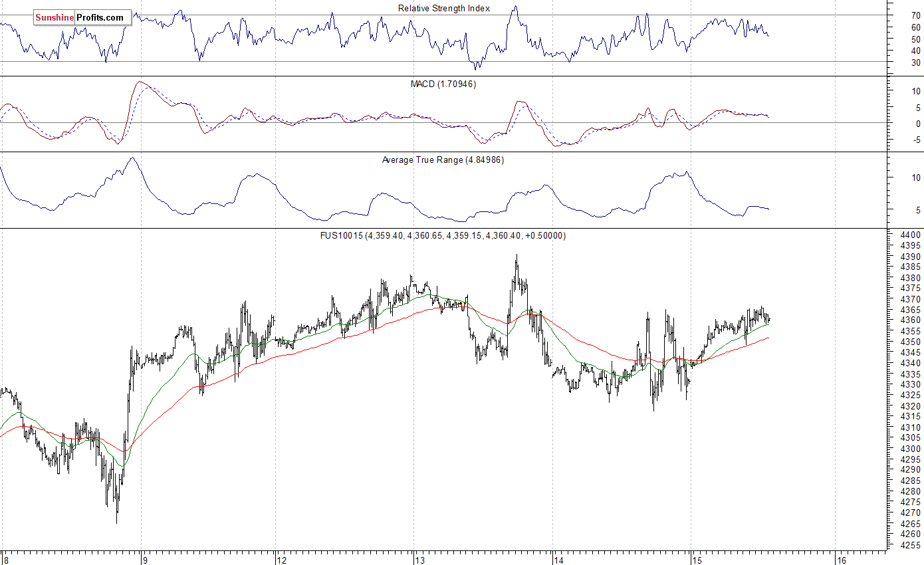Image resolution: width=924 pixels, height=565 pixels.
Task: Click the Average True Range (4.84986) label
Action: point(443,160)
